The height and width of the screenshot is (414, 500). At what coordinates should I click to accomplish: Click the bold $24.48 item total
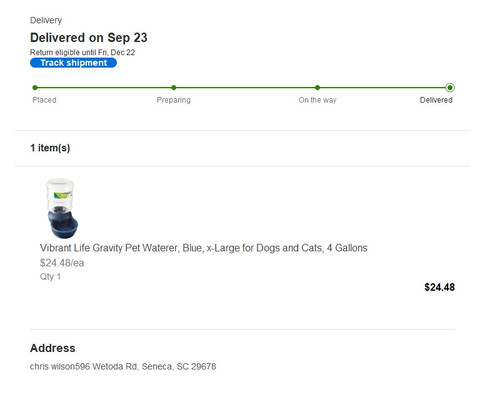pyautogui.click(x=440, y=287)
